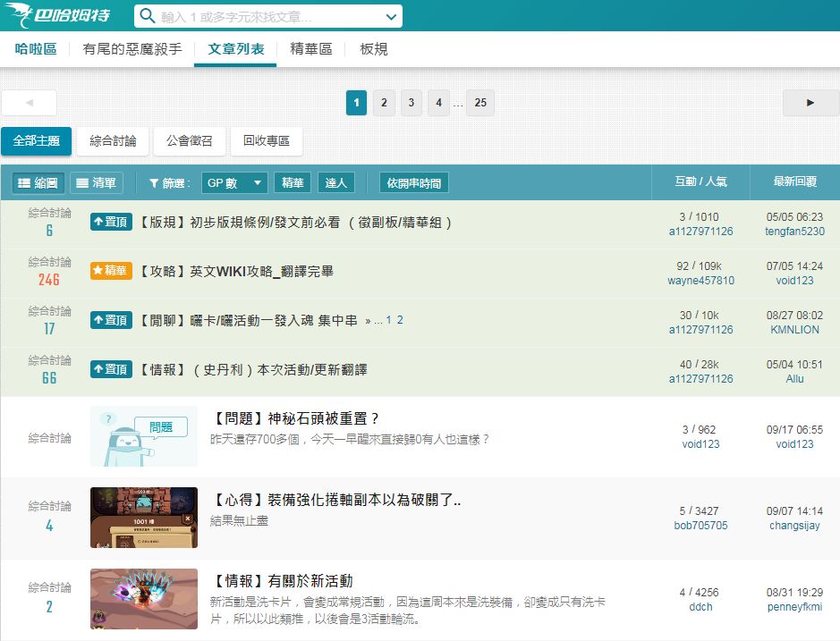Screen dimensions: 840x641
Task: Click the article search input field
Action: coord(268,16)
